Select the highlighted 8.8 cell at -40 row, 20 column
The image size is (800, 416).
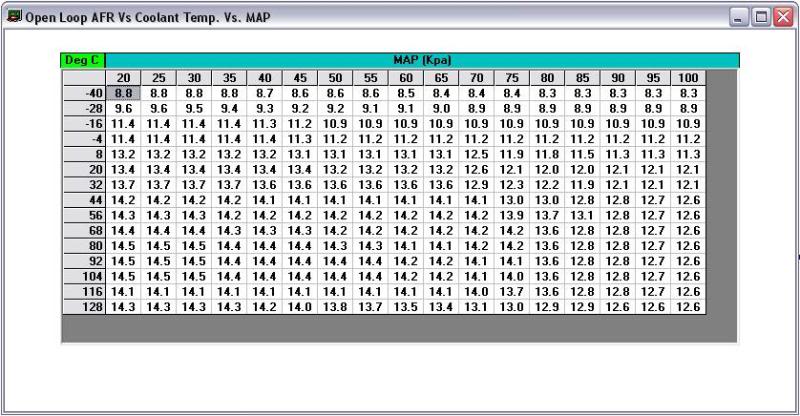pos(123,93)
